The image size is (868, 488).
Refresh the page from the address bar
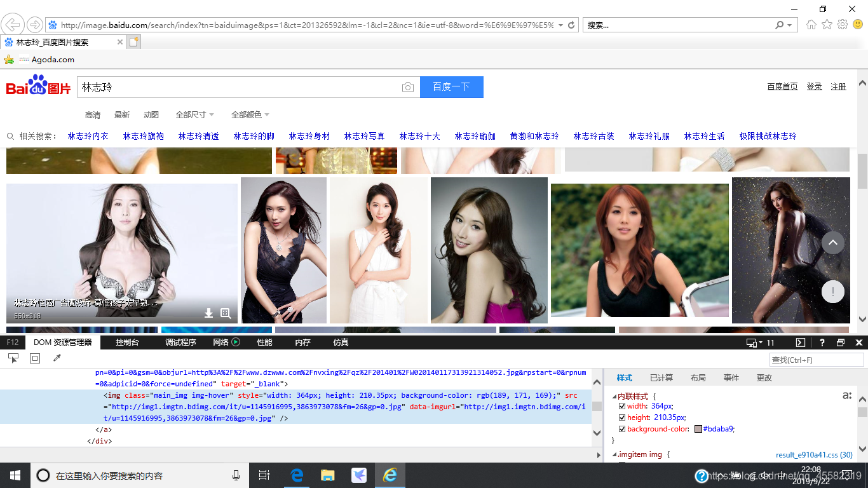[571, 25]
